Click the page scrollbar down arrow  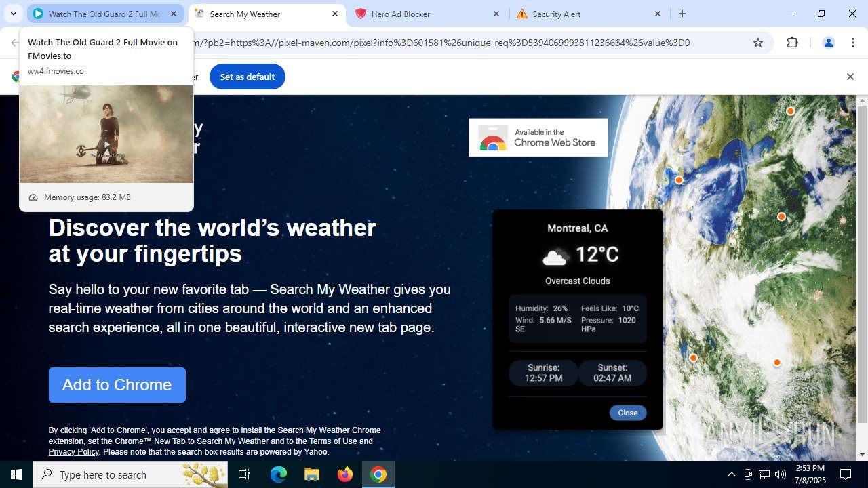coord(862,455)
